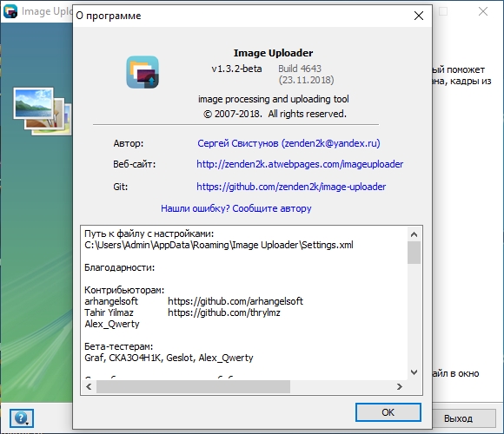Open the zenden2k.atwebpages.com website link
This screenshot has height=434, width=504.
pyautogui.click(x=300, y=164)
